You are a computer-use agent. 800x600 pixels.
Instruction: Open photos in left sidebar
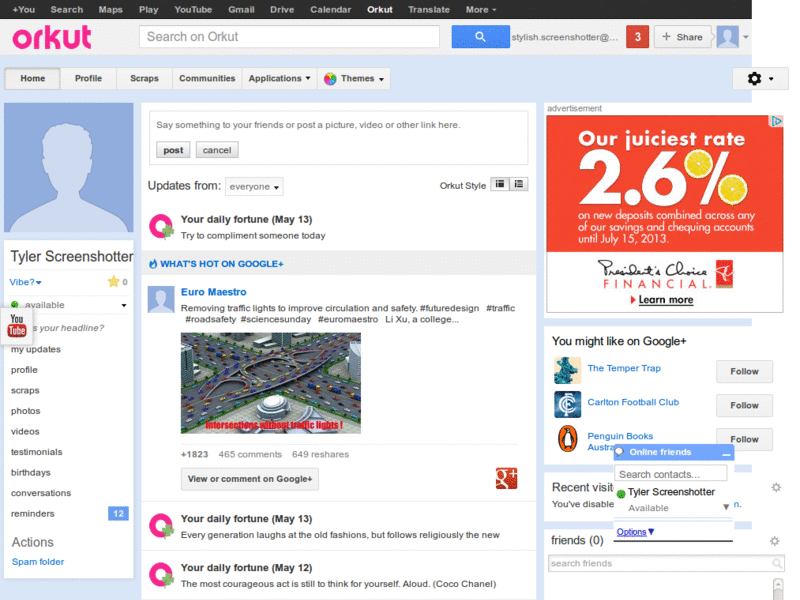(x=26, y=411)
